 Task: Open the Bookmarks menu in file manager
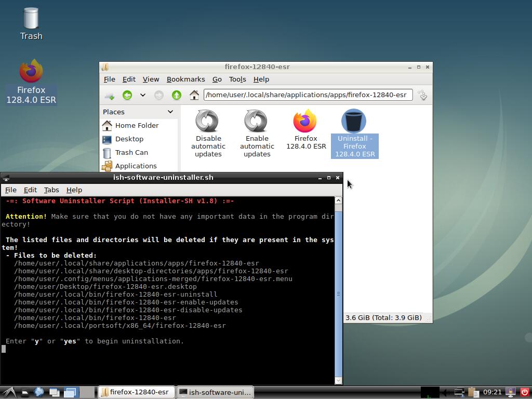click(185, 79)
